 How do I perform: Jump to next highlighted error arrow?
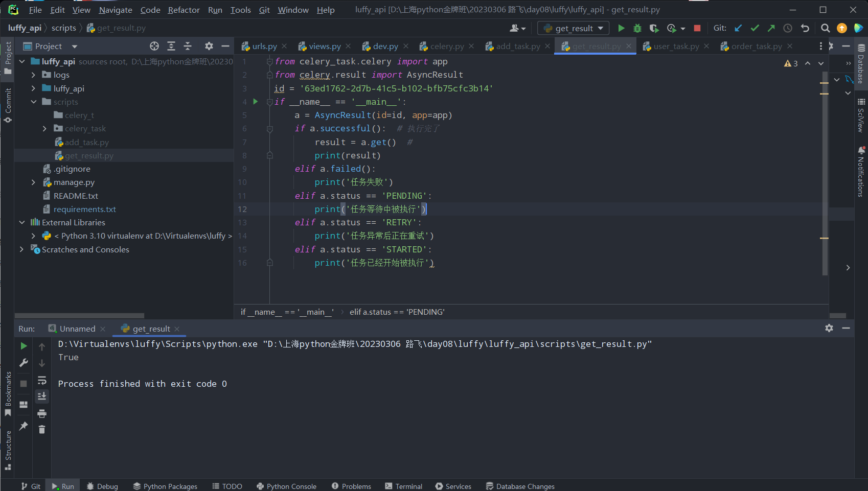click(821, 63)
